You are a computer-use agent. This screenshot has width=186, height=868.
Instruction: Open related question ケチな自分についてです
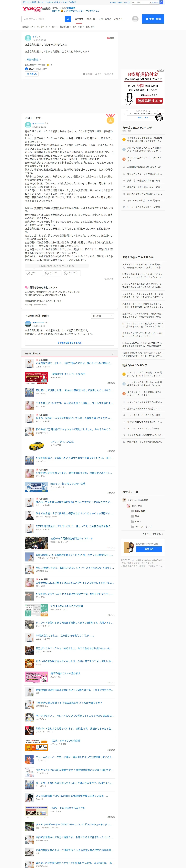74,403
